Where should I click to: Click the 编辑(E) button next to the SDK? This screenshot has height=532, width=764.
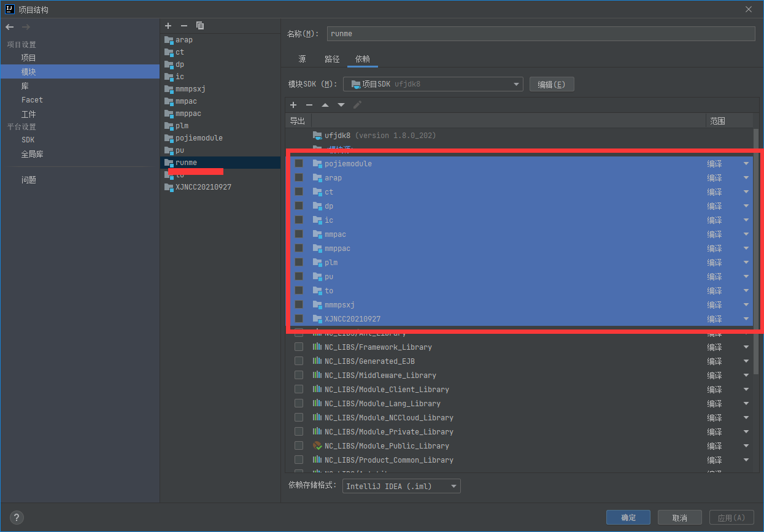tap(551, 83)
